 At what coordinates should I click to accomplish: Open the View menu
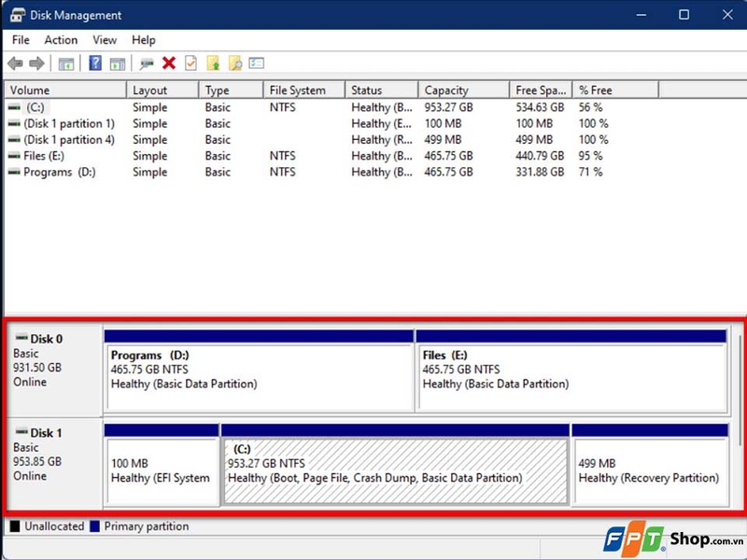[105, 40]
